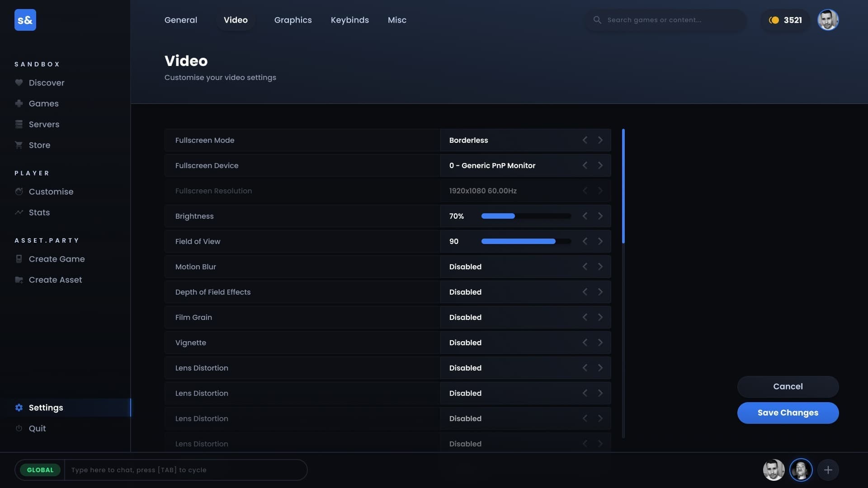Select the first party member avatar
The height and width of the screenshot is (488, 868).
(774, 470)
